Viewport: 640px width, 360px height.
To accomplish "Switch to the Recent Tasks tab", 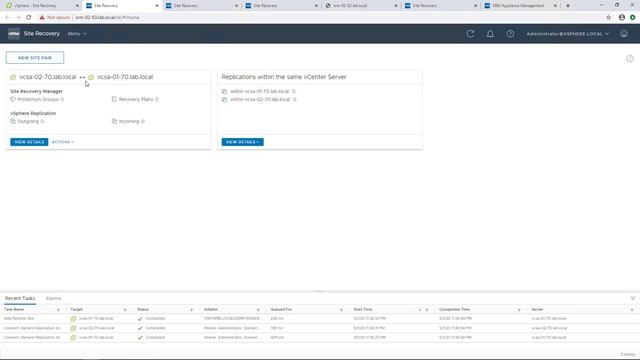I will pos(20,298).
